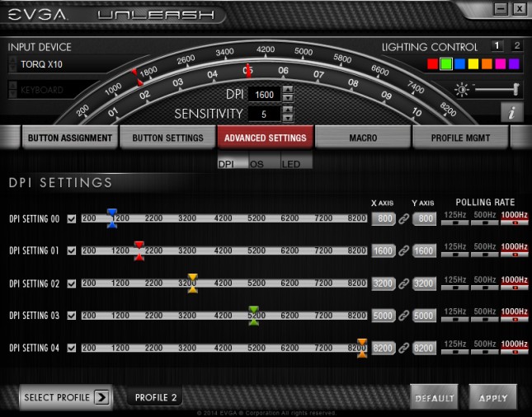This screenshot has height=417, width=532.
Task: Toggle X/Y link for DPI Setting 00
Action: pyautogui.click(x=403, y=218)
